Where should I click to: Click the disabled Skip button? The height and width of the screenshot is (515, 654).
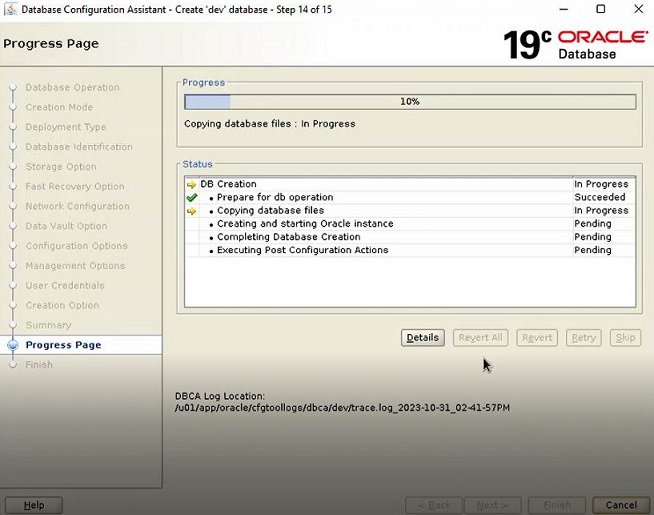pos(625,337)
